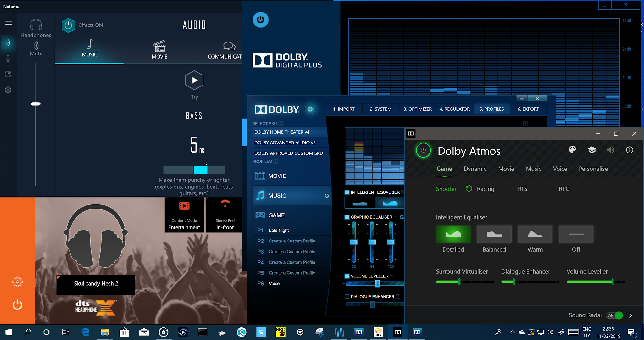Select the Warm equaliser preset in Dolby Atmos
Image resolution: width=644 pixels, height=340 pixels.
click(x=535, y=234)
